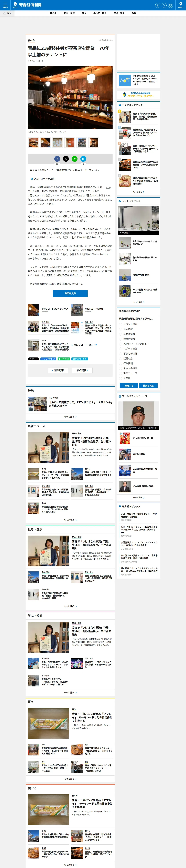Open the Facebook icon in the header
Viewport: 186px width, 868px height.
158,5
